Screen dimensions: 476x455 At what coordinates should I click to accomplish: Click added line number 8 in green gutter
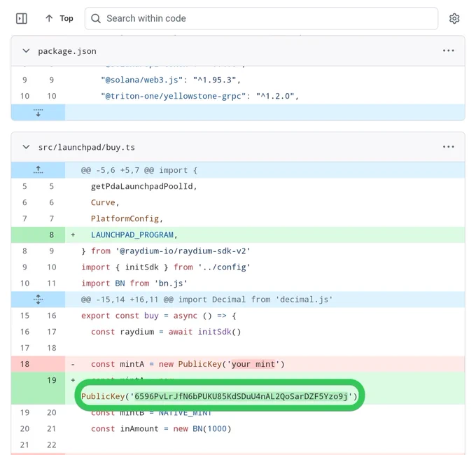[x=52, y=234]
